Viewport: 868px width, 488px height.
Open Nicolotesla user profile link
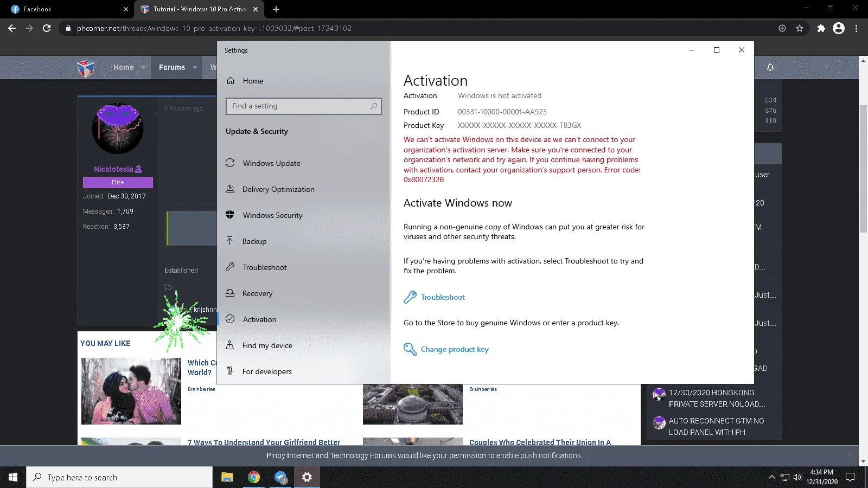[x=113, y=169]
